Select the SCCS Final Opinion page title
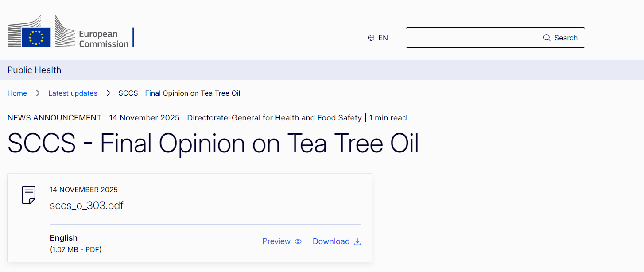The image size is (644, 272). pos(213,143)
